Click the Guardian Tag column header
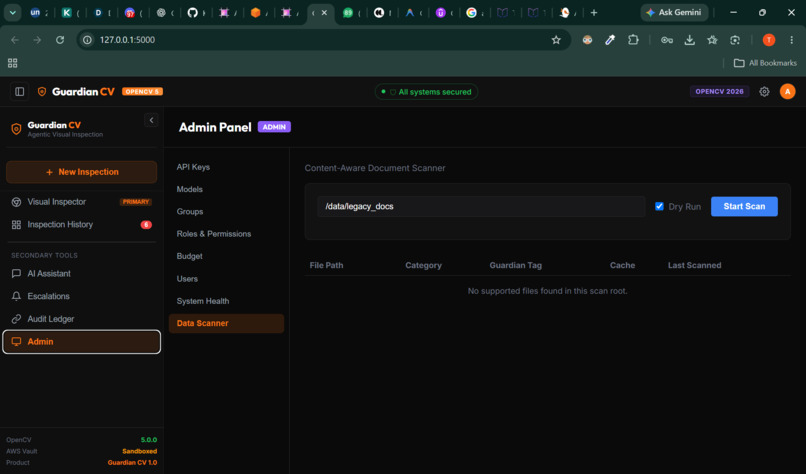This screenshot has width=806, height=474. [x=516, y=265]
